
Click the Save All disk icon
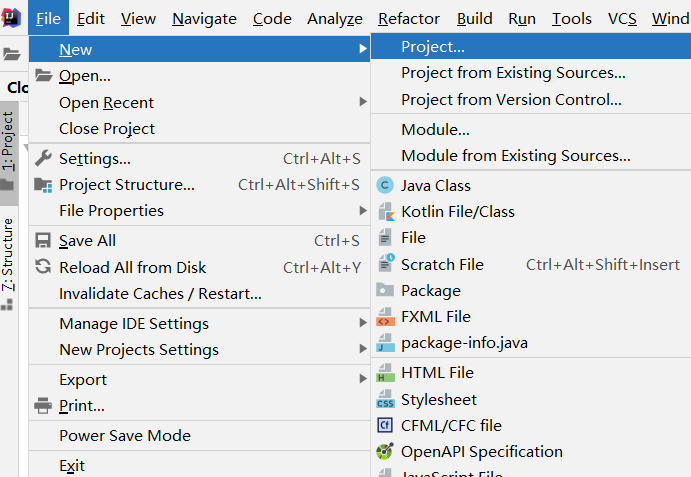pyautogui.click(x=43, y=241)
